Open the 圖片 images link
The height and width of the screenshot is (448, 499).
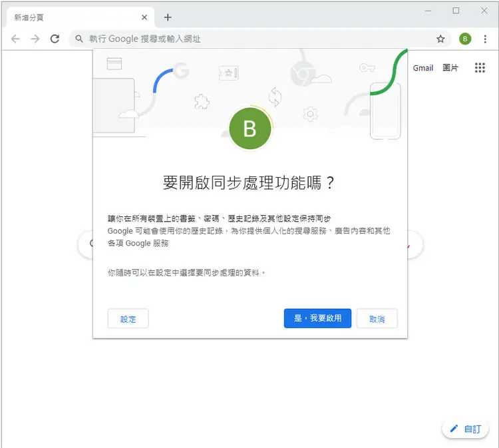click(450, 68)
